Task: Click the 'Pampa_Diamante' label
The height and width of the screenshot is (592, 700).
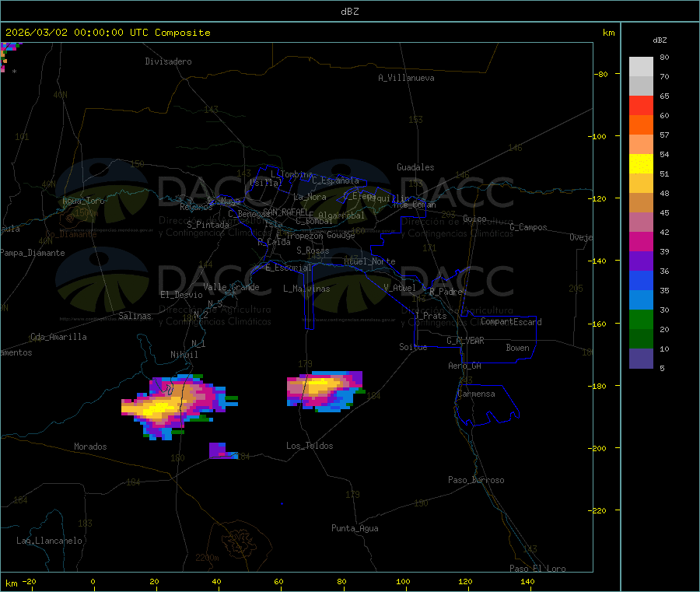Action: [x=33, y=253]
